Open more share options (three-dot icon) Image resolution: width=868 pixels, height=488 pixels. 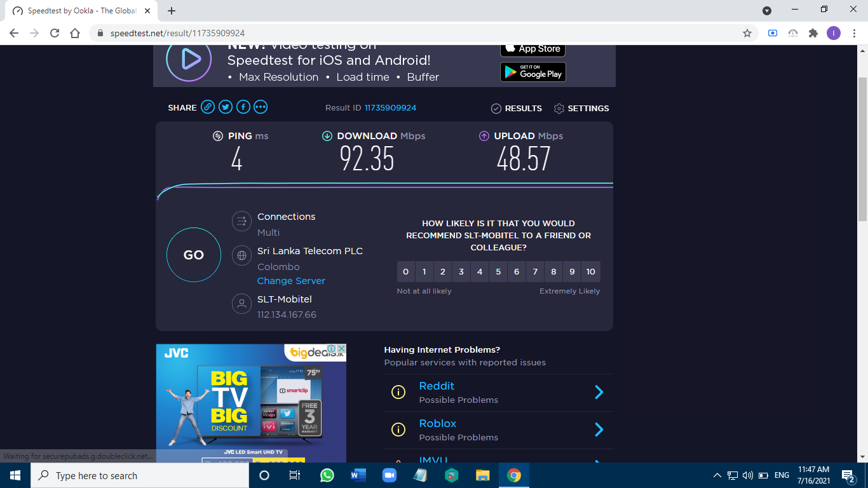261,107
